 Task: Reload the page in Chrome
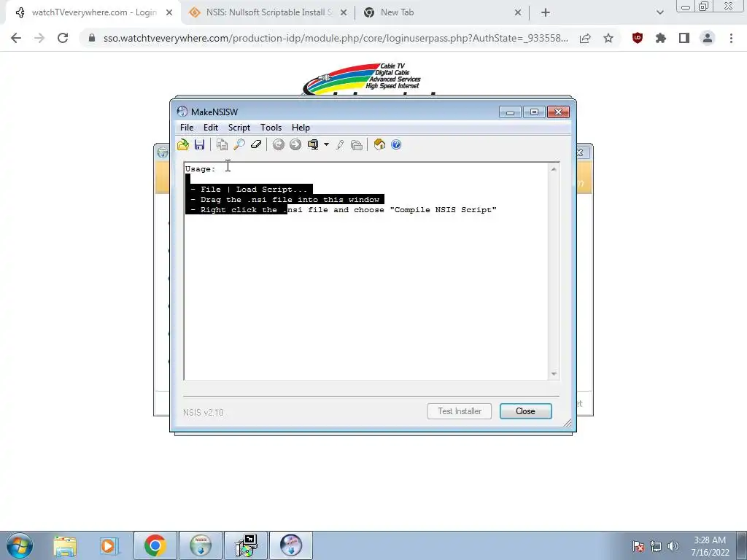(63, 38)
